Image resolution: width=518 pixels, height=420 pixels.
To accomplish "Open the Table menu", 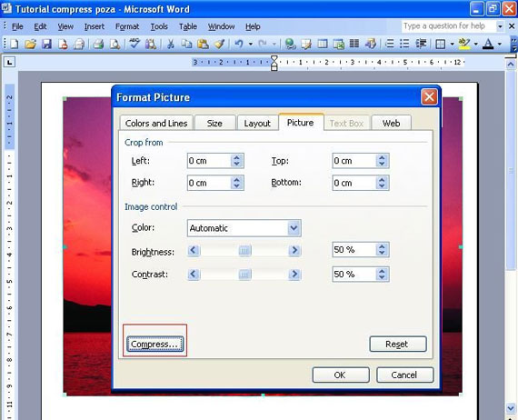I will (188, 26).
